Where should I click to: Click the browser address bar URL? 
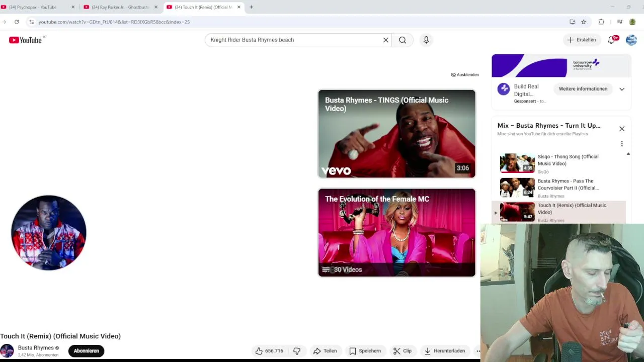coord(114,22)
